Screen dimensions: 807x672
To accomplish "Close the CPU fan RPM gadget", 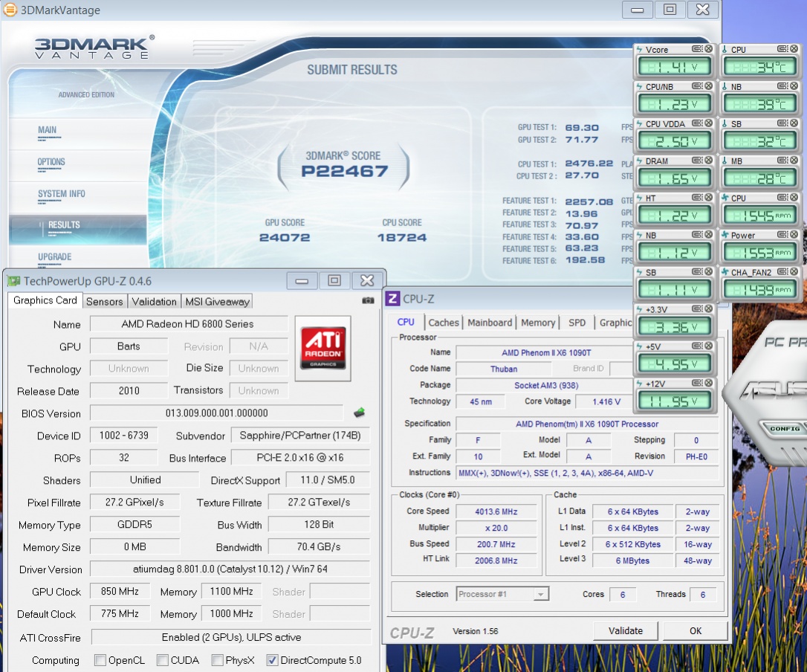I will (x=794, y=197).
